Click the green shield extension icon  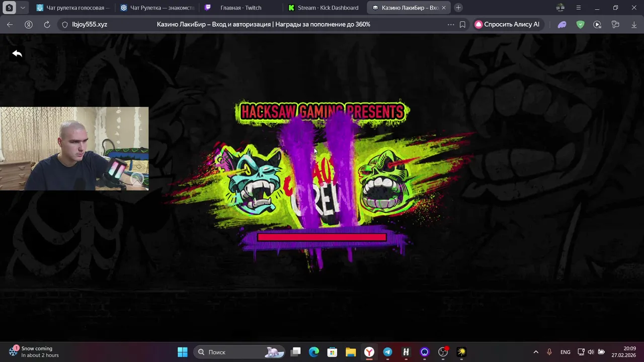(580, 24)
